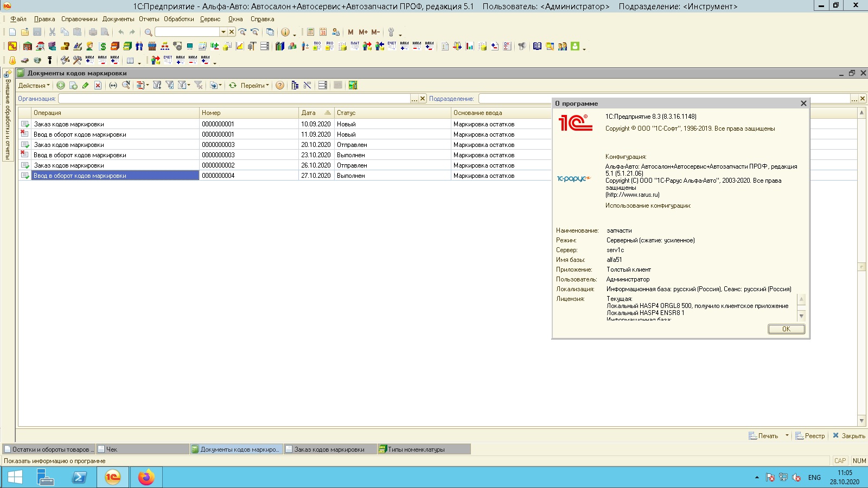
Task: Click the green plus Add document icon
Action: point(61,85)
